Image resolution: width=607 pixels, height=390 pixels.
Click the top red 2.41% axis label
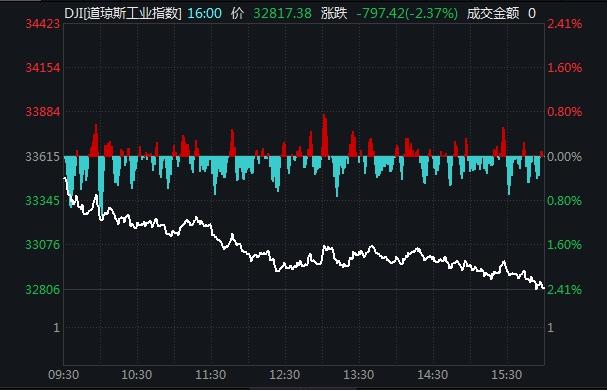[564, 24]
